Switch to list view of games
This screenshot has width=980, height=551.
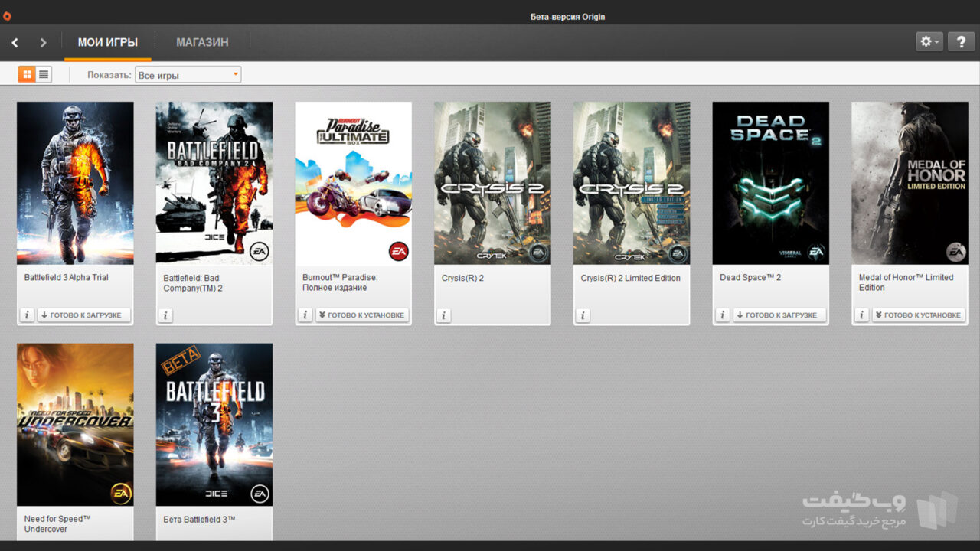[x=44, y=74]
